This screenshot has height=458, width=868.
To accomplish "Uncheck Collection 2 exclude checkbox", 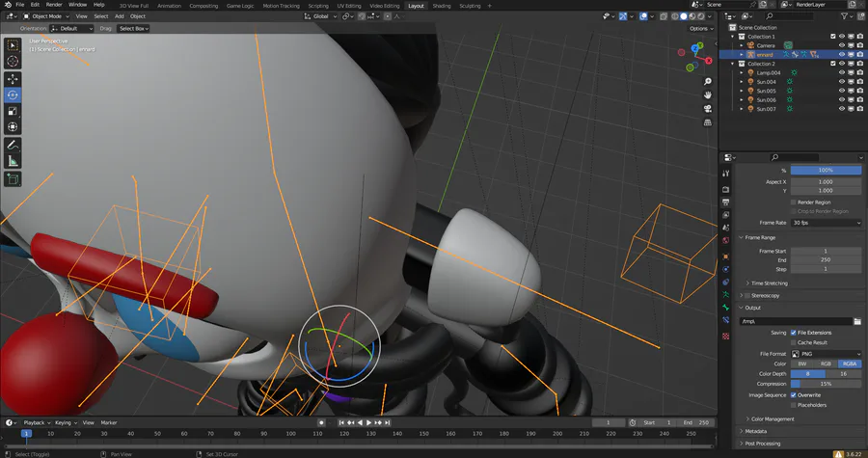I will pyautogui.click(x=832, y=64).
